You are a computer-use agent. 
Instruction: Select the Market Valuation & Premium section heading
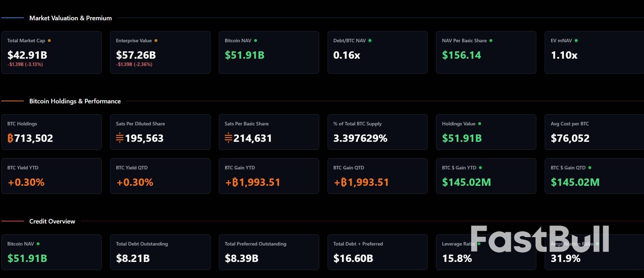pyautogui.click(x=71, y=18)
